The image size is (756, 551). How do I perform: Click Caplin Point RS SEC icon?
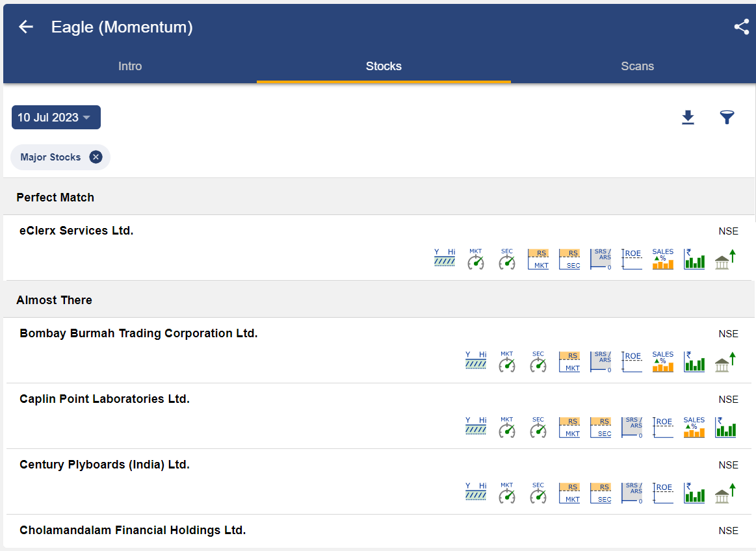pos(601,427)
